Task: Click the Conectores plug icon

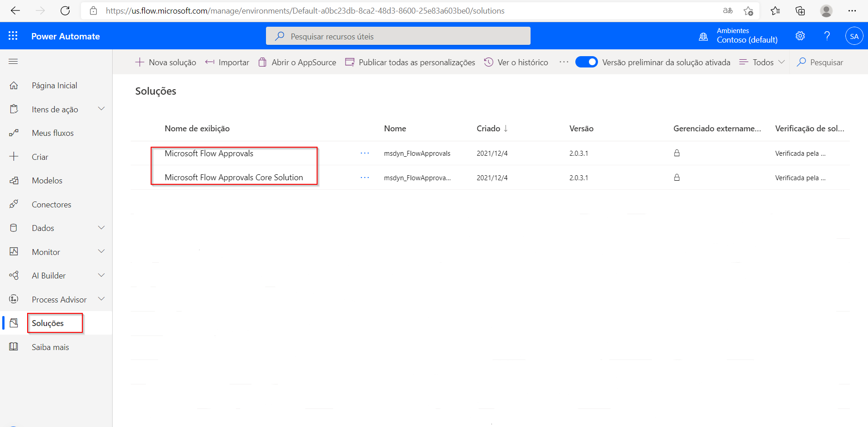Action: pyautogui.click(x=14, y=204)
